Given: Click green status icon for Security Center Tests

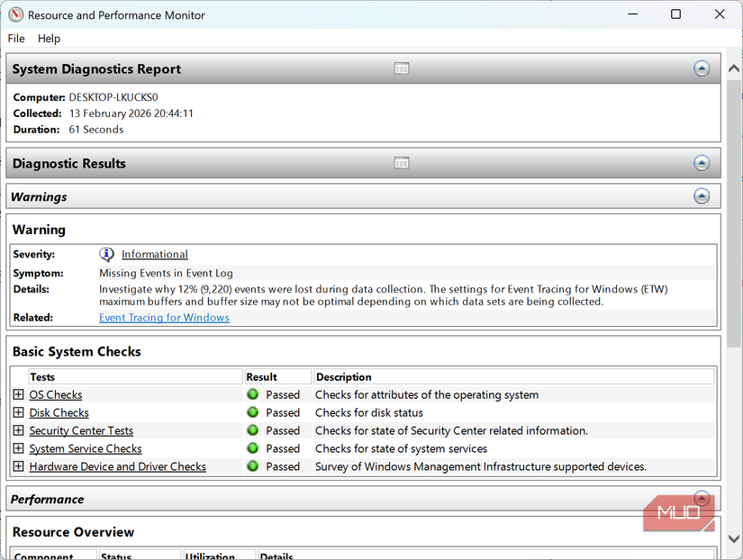Looking at the screenshot, I should point(253,430).
